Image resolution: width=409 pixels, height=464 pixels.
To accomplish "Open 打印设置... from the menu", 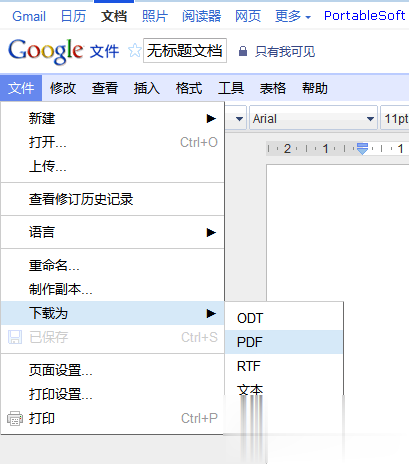I will click(x=112, y=394).
